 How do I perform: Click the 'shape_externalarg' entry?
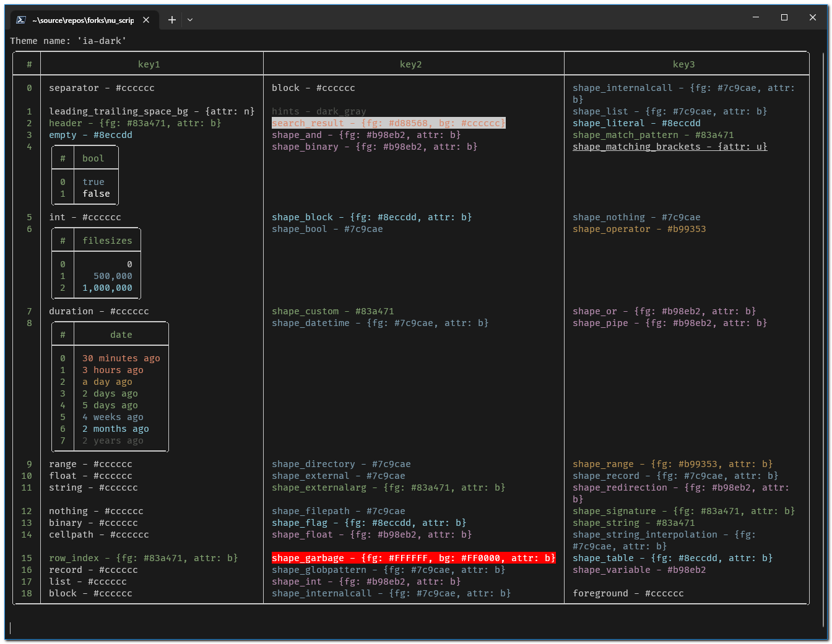click(389, 487)
